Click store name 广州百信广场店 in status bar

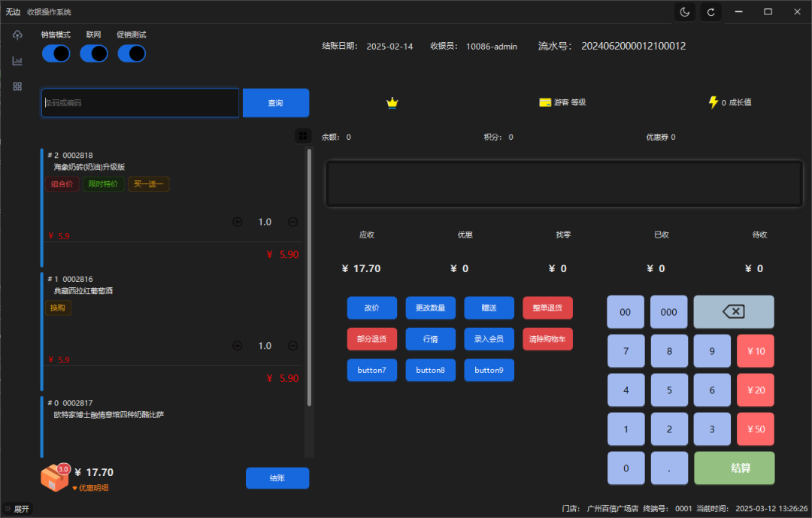point(612,509)
